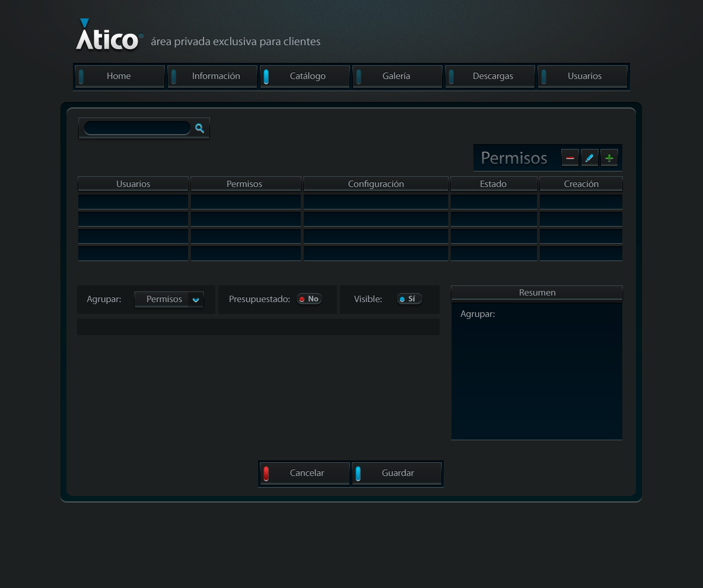This screenshot has width=703, height=588.
Task: Click the 'Presupuestado:' label
Action: click(260, 299)
